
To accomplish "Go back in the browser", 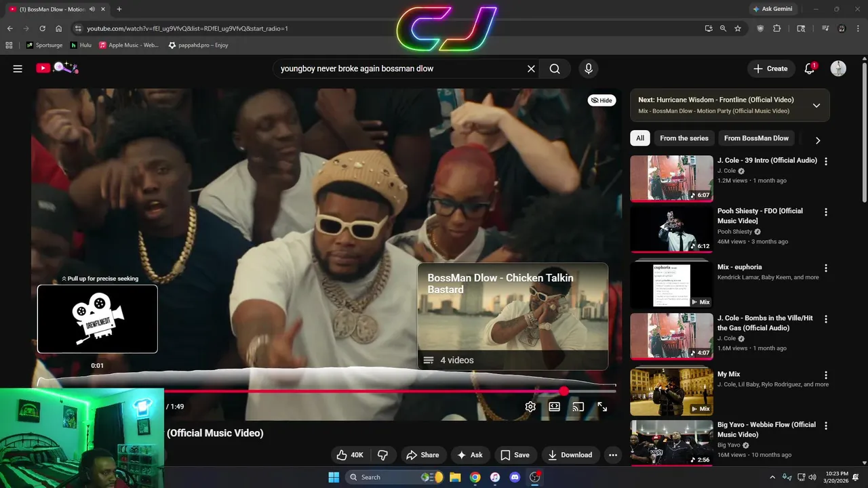I will point(9,28).
